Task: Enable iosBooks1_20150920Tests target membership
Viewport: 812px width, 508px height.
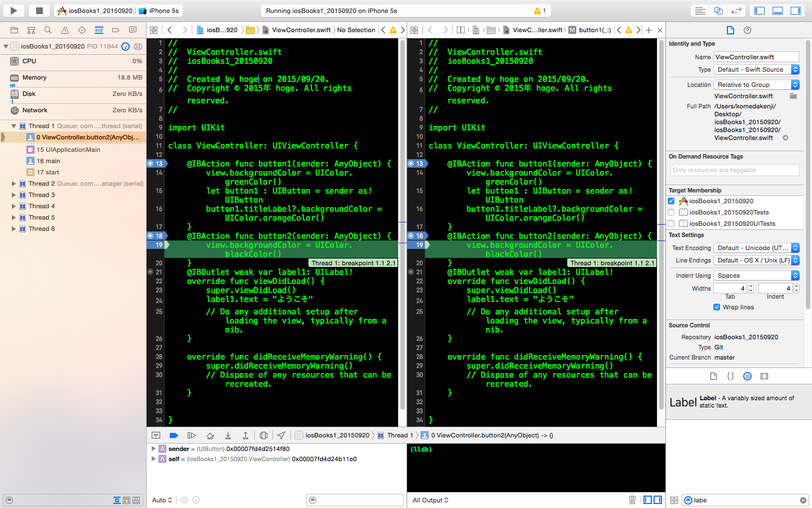Action: pos(671,212)
